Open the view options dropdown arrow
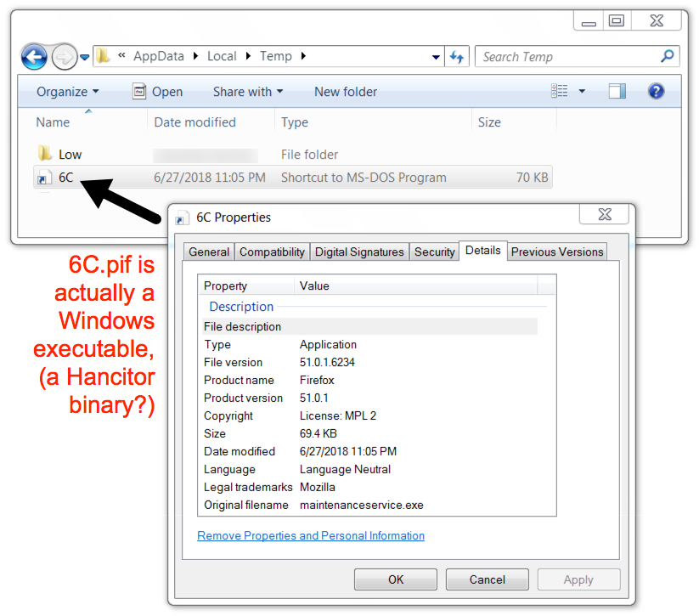Image resolution: width=699 pixels, height=616 pixels. [x=582, y=92]
